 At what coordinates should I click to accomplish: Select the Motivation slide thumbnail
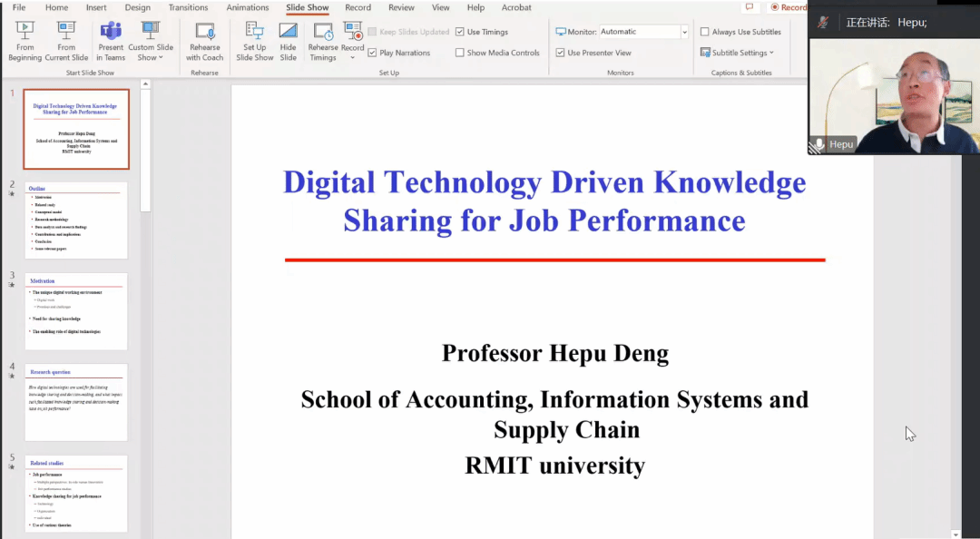click(76, 311)
